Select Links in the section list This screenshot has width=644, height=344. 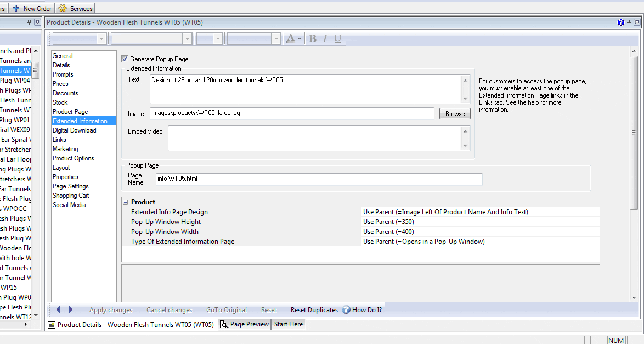coord(59,140)
